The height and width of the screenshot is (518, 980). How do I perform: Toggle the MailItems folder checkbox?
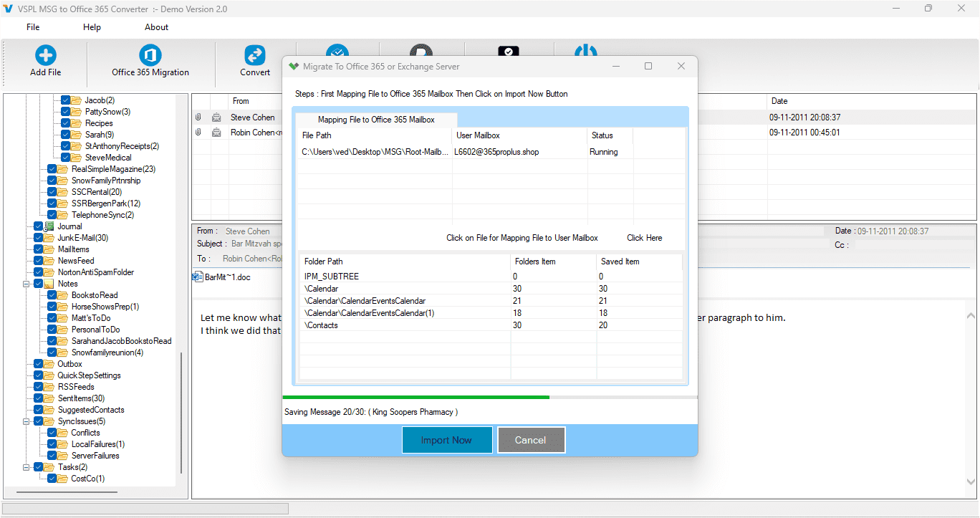(39, 249)
